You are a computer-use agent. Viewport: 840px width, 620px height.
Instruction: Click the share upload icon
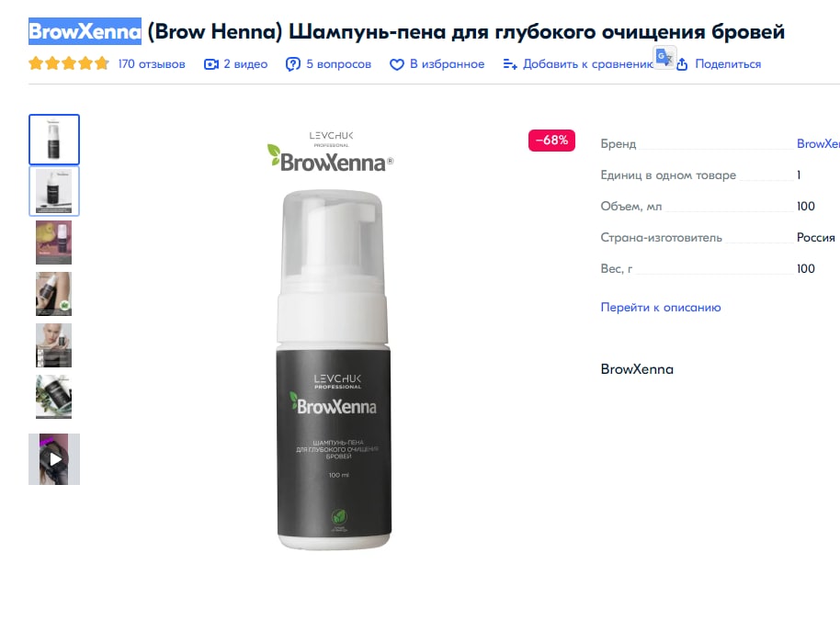[682, 64]
